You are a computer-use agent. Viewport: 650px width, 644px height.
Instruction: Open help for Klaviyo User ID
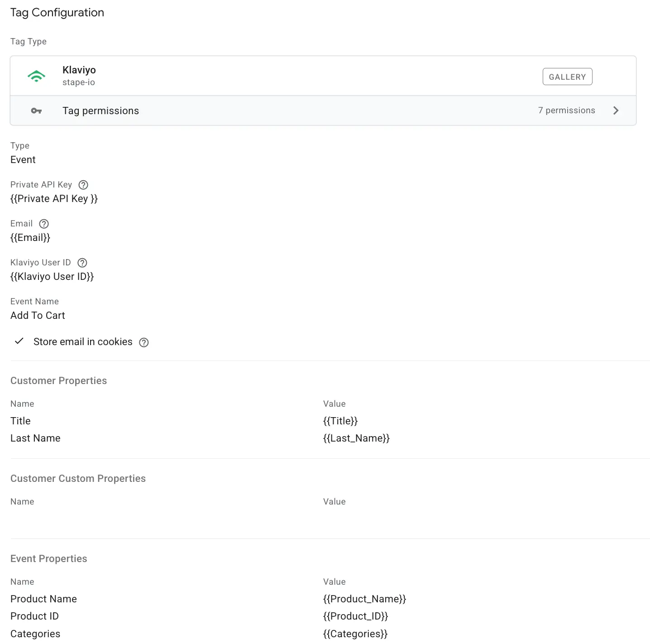[82, 263]
